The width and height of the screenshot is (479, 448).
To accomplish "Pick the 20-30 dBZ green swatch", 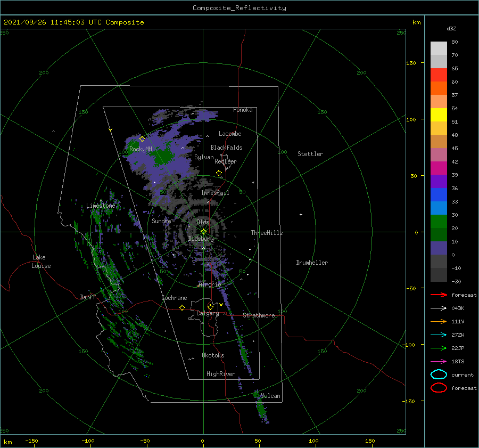I will pos(439,221).
